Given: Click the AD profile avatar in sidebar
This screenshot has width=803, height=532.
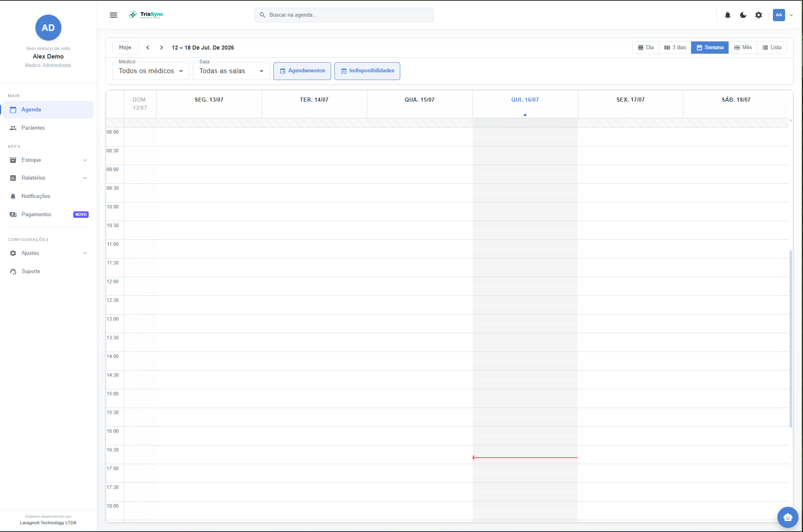Looking at the screenshot, I should pos(48,28).
